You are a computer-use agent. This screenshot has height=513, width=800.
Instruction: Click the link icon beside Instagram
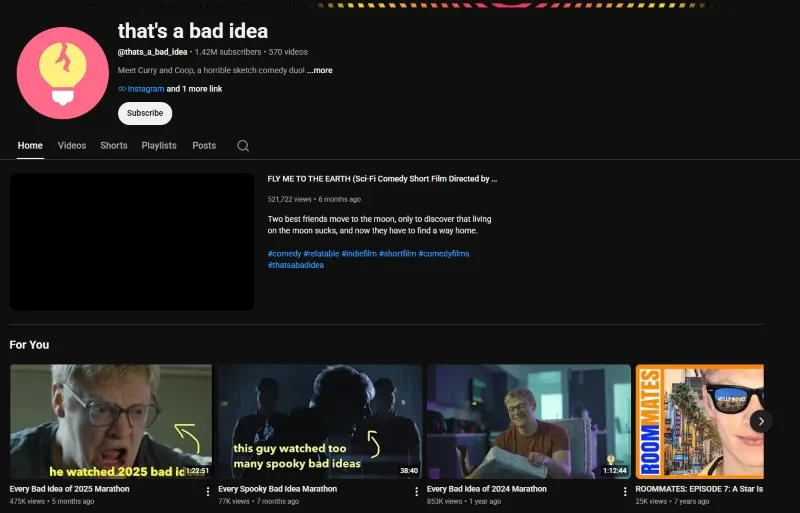pos(122,89)
